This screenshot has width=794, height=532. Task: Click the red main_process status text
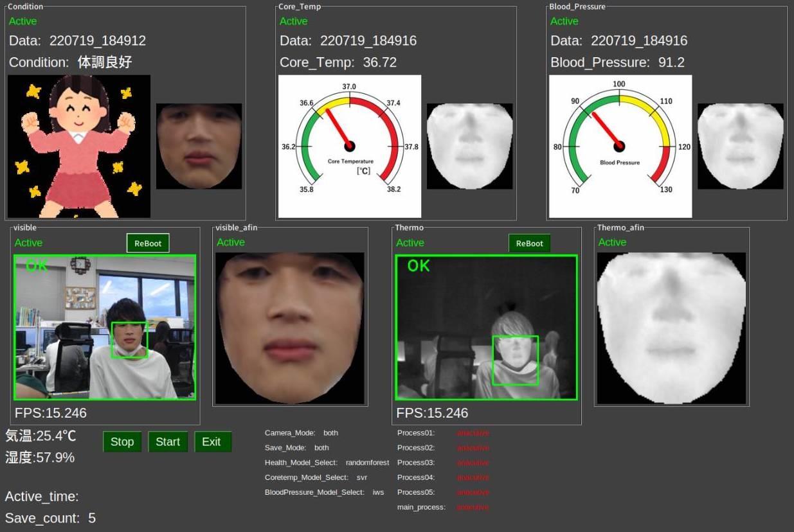(x=473, y=508)
